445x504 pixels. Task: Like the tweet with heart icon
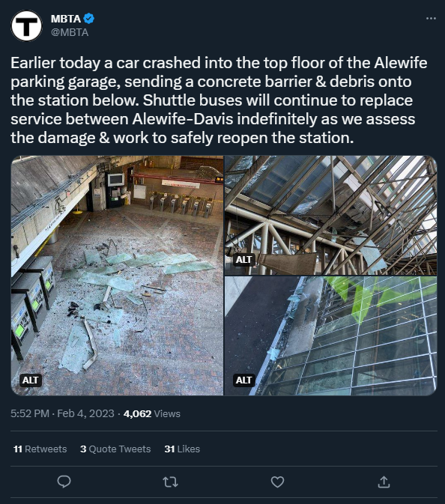pos(277,482)
